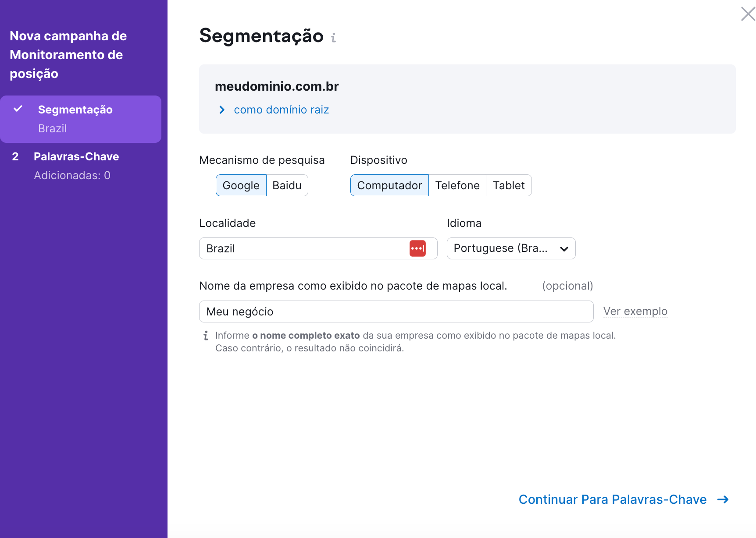Switch the device to Telefone

point(457,185)
